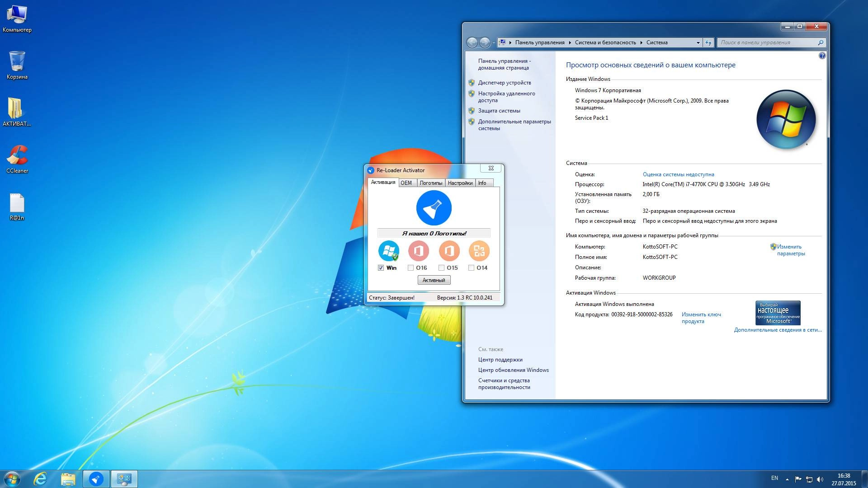Open Счетчики и средства производительности link
This screenshot has height=488, width=868.
pos(504,384)
